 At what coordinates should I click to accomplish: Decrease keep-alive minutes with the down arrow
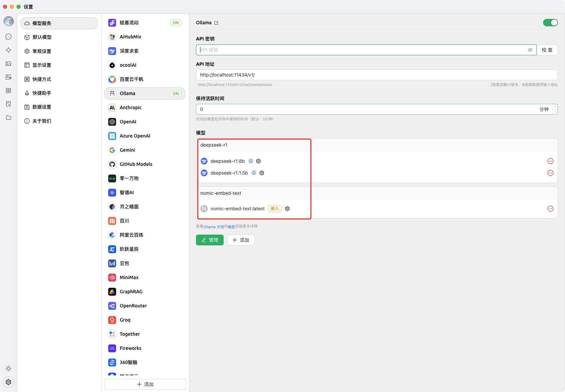[555, 112]
